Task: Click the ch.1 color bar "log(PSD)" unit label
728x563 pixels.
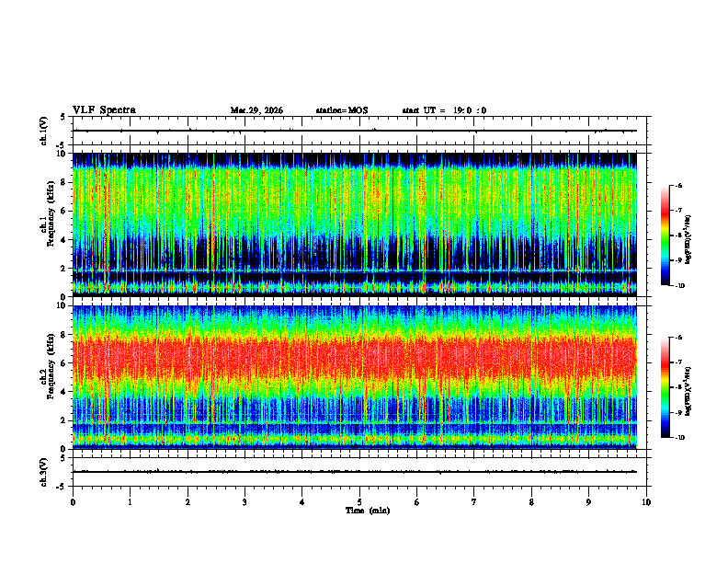Action: (688, 239)
